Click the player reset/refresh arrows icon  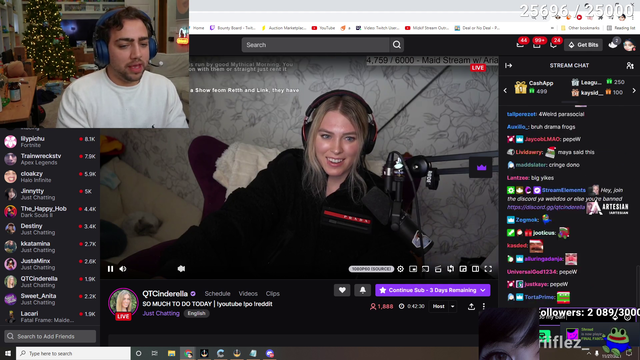click(x=451, y=269)
